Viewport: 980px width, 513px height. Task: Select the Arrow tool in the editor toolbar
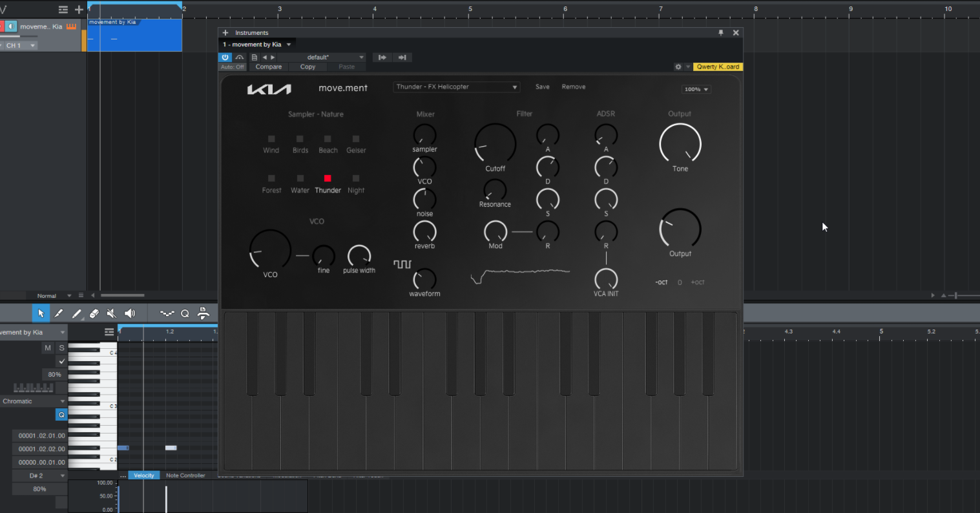41,313
